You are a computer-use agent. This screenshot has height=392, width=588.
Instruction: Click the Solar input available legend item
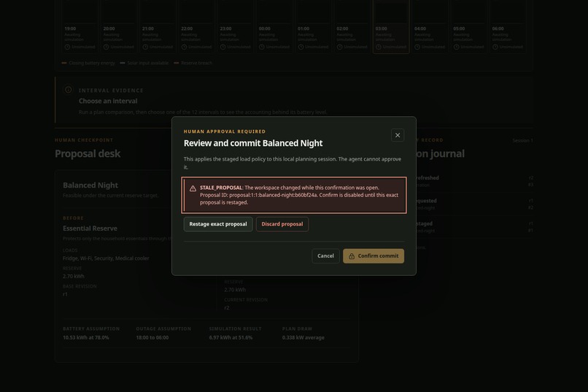tap(144, 63)
